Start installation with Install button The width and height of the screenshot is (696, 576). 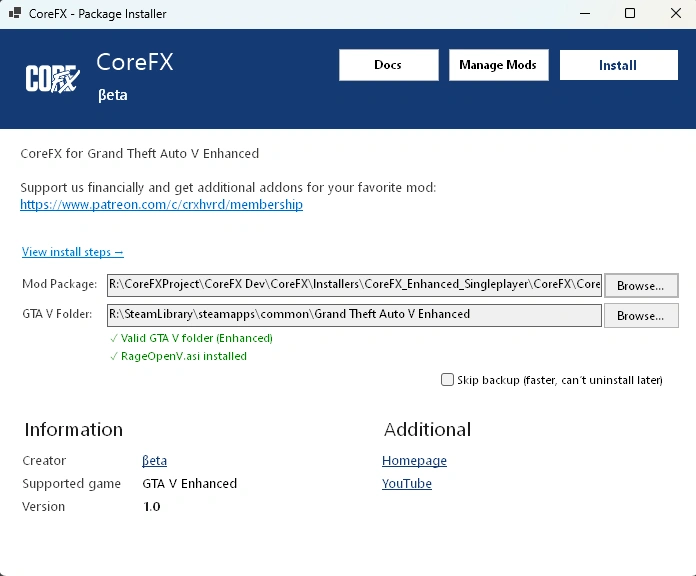tap(618, 65)
